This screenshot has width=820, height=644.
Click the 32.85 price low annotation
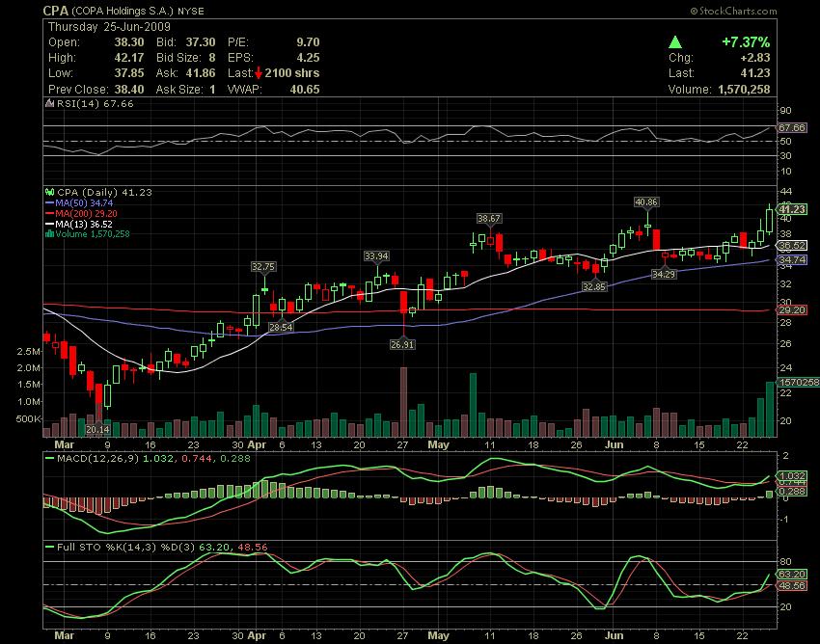pyautogui.click(x=594, y=286)
